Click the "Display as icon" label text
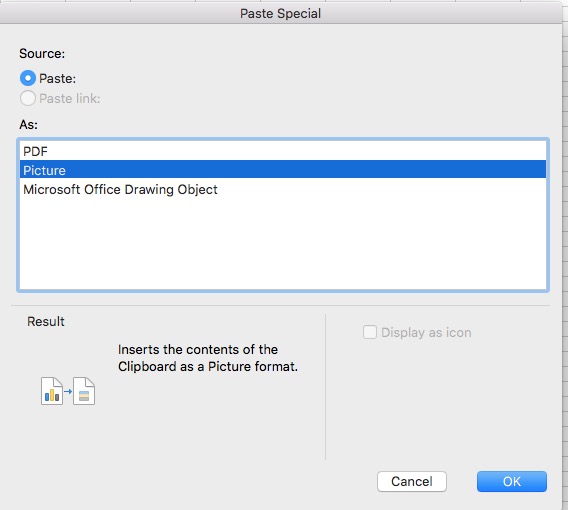This screenshot has height=510, width=568. point(426,333)
